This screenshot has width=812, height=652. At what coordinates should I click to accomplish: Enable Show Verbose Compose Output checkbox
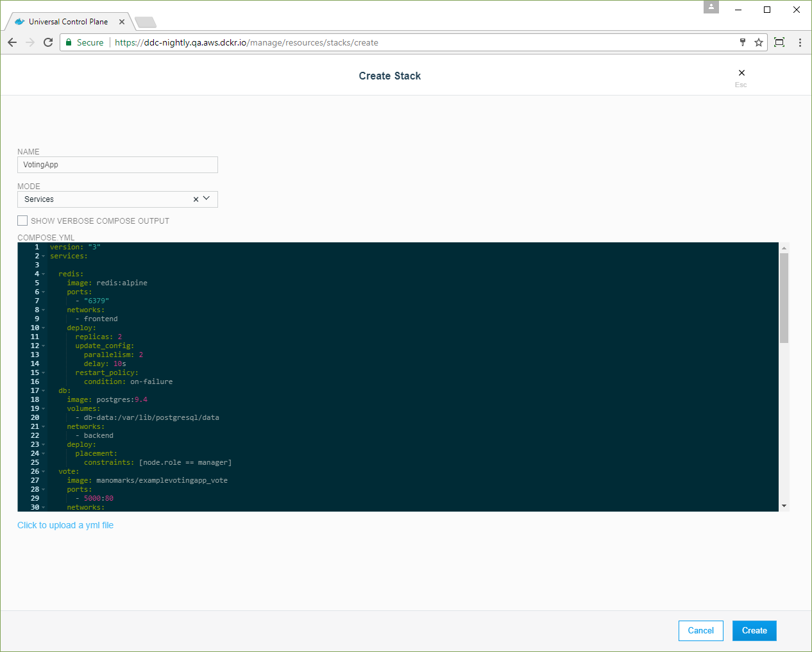click(x=22, y=221)
